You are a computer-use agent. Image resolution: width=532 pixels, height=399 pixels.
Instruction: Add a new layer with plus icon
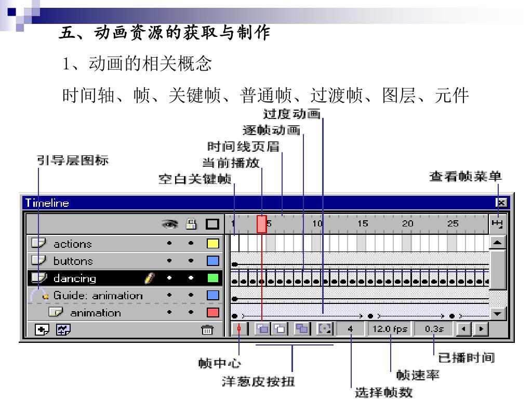(42, 329)
